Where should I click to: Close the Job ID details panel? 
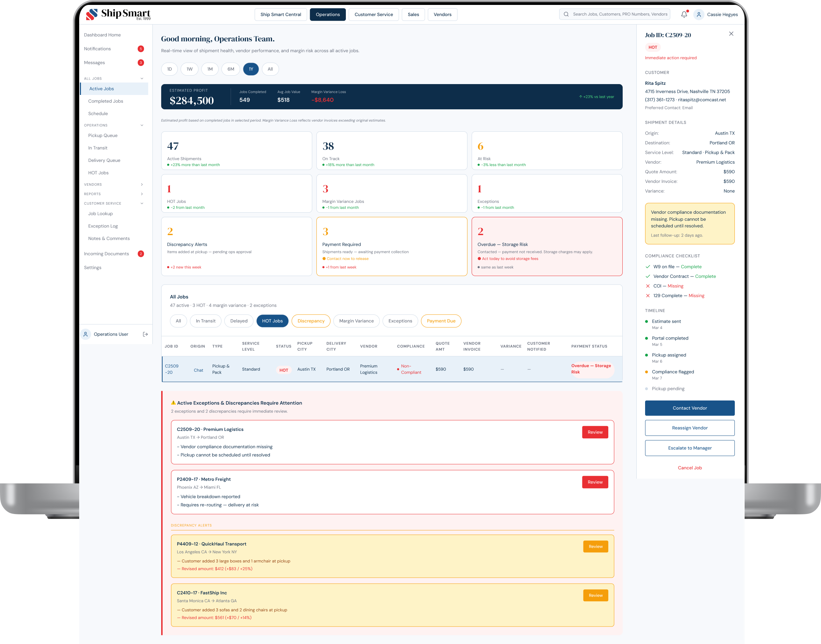[x=731, y=34]
